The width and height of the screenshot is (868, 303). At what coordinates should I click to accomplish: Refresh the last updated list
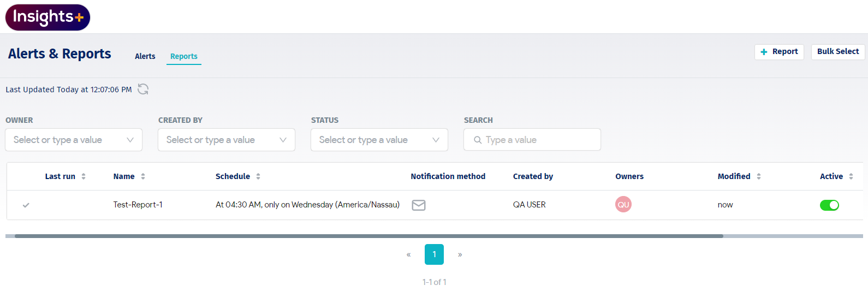(x=143, y=89)
